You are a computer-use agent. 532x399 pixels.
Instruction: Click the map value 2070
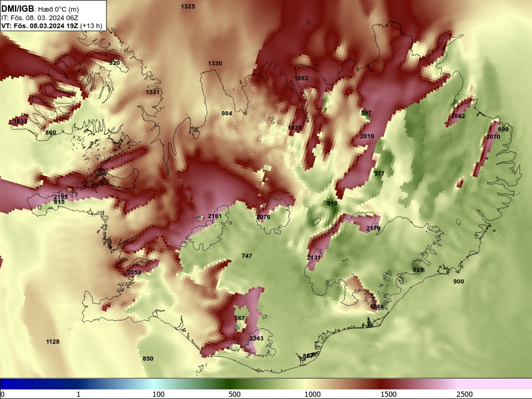pos(493,137)
